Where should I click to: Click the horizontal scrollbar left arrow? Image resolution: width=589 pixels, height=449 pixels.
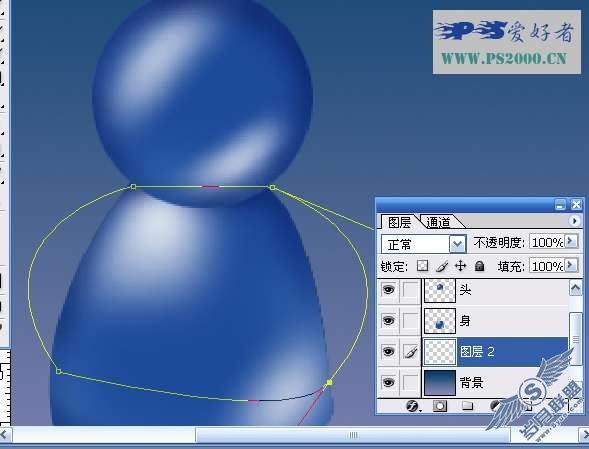point(5,435)
